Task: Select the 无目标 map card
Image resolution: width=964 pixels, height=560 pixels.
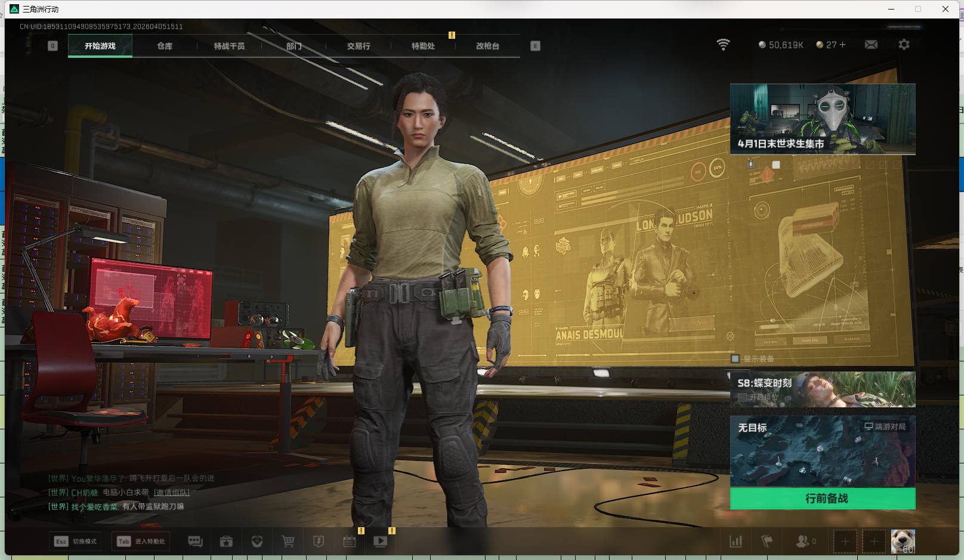Action: 823,451
